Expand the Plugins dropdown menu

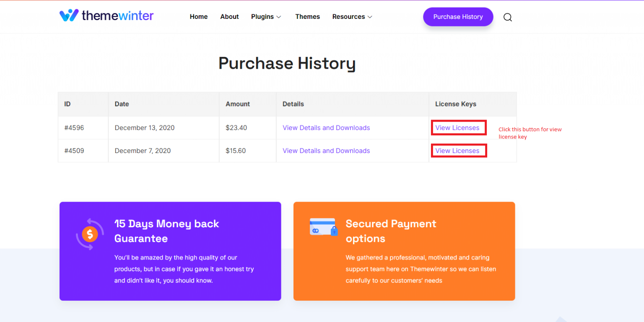pyautogui.click(x=266, y=17)
